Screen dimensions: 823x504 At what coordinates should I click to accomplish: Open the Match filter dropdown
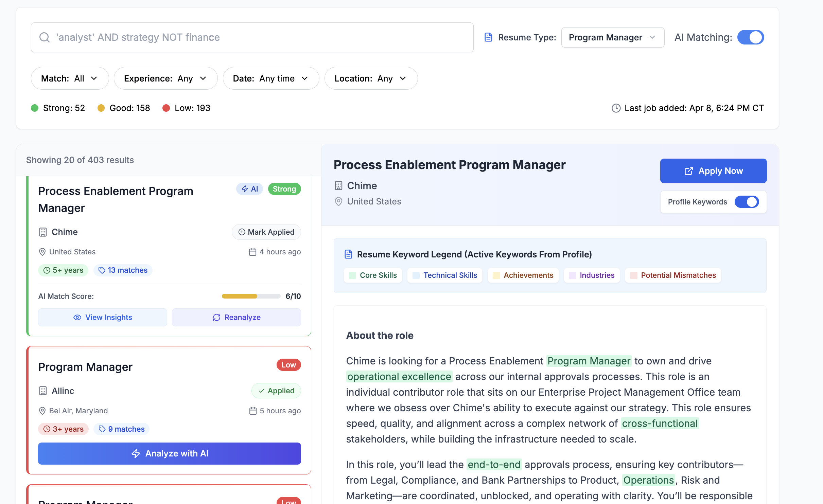tap(70, 78)
